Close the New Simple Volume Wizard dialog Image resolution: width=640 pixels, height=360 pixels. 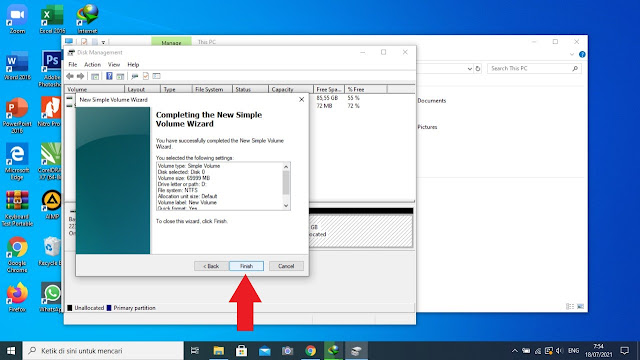coord(301,100)
